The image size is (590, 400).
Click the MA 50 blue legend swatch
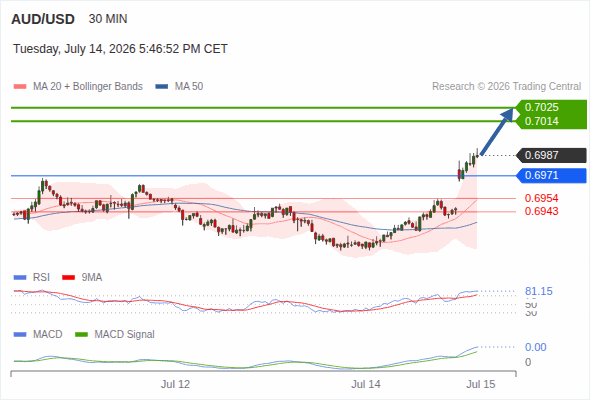161,87
